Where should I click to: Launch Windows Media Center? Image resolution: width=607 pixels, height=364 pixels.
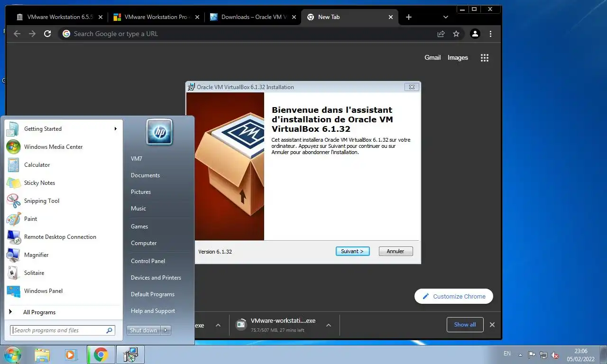click(x=63, y=147)
